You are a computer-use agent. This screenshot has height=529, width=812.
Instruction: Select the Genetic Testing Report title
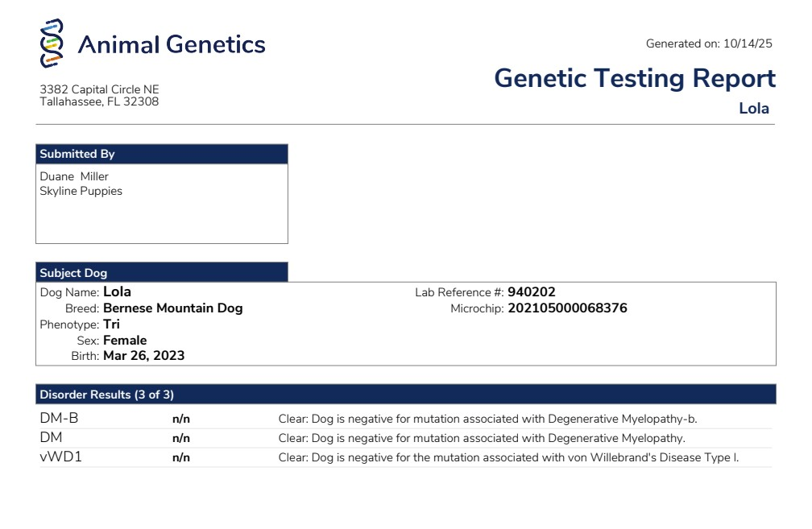click(x=634, y=78)
